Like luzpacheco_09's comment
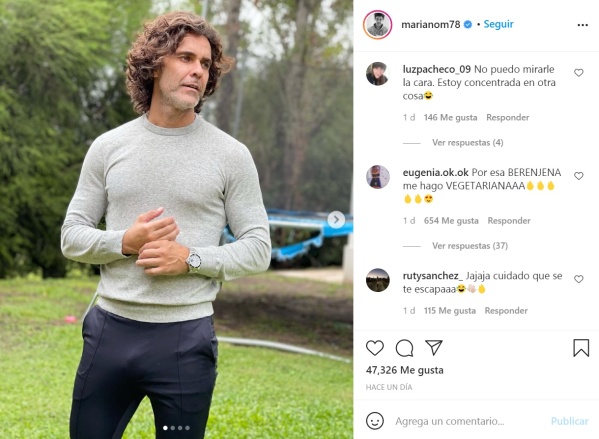 coord(579,73)
